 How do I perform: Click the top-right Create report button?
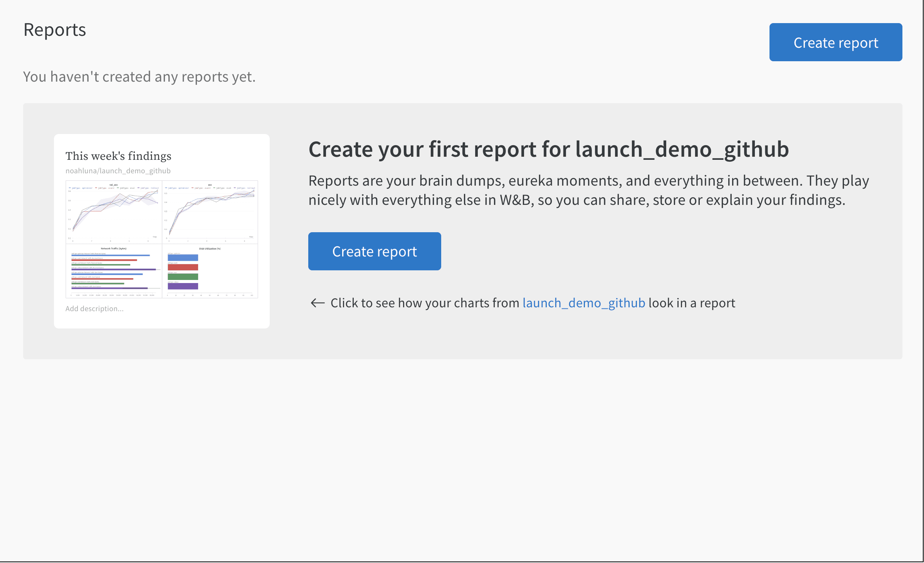click(x=835, y=42)
